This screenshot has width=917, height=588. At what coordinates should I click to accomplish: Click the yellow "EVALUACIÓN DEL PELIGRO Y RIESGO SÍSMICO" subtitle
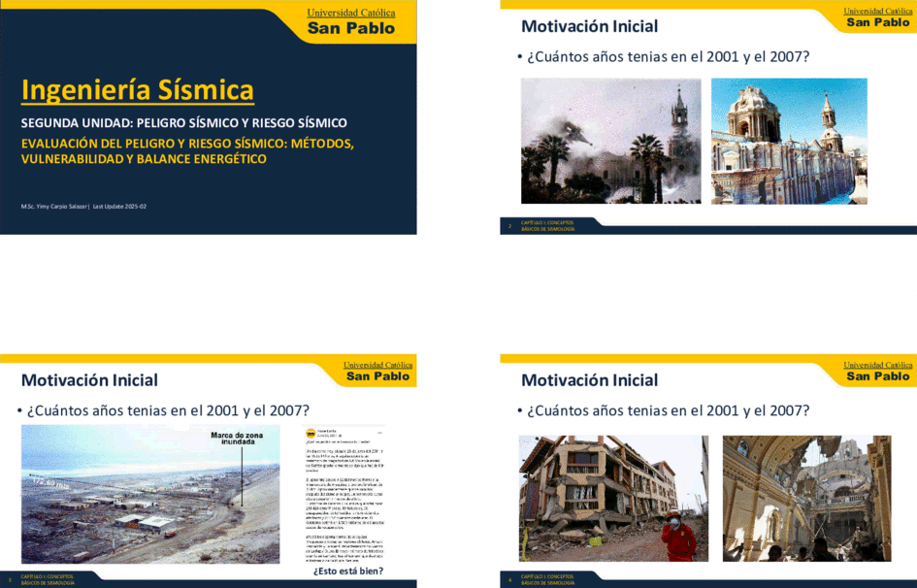coord(187,150)
